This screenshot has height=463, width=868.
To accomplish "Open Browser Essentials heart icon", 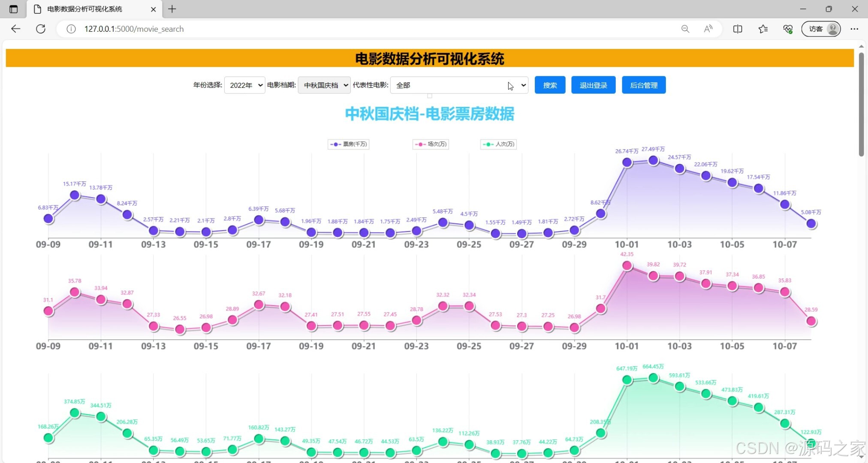I will [x=787, y=29].
